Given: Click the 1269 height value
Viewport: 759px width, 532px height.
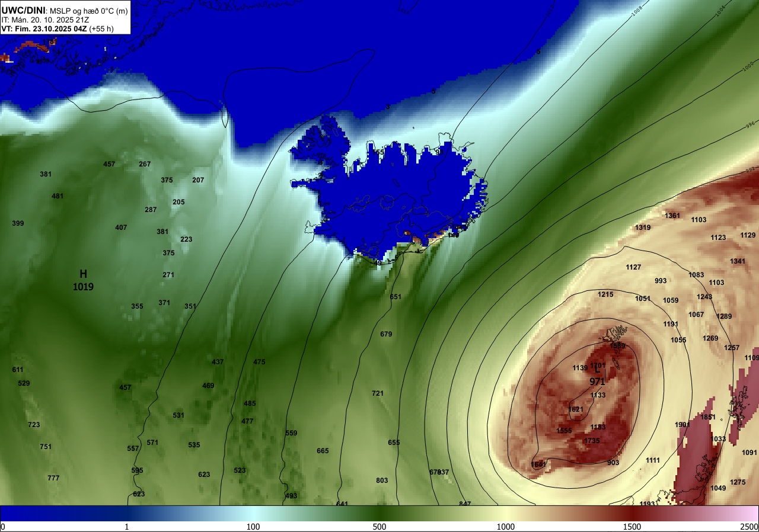Looking at the screenshot, I should pyautogui.click(x=710, y=338).
